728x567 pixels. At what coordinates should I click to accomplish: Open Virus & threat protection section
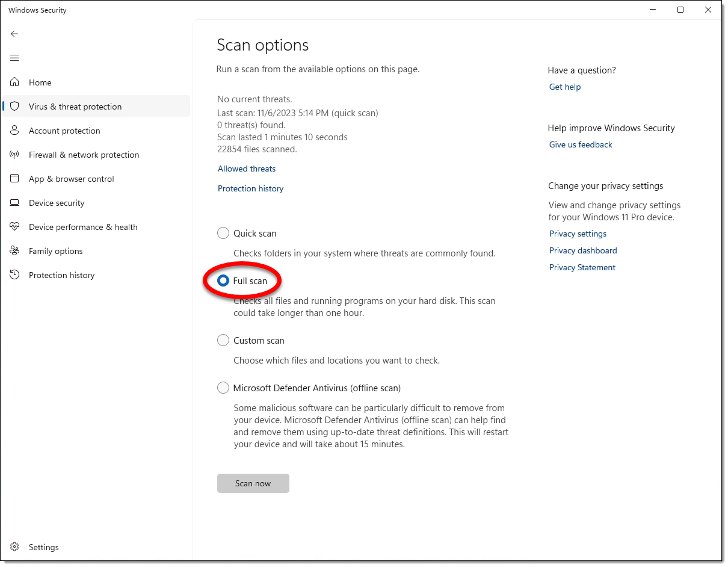pos(75,107)
